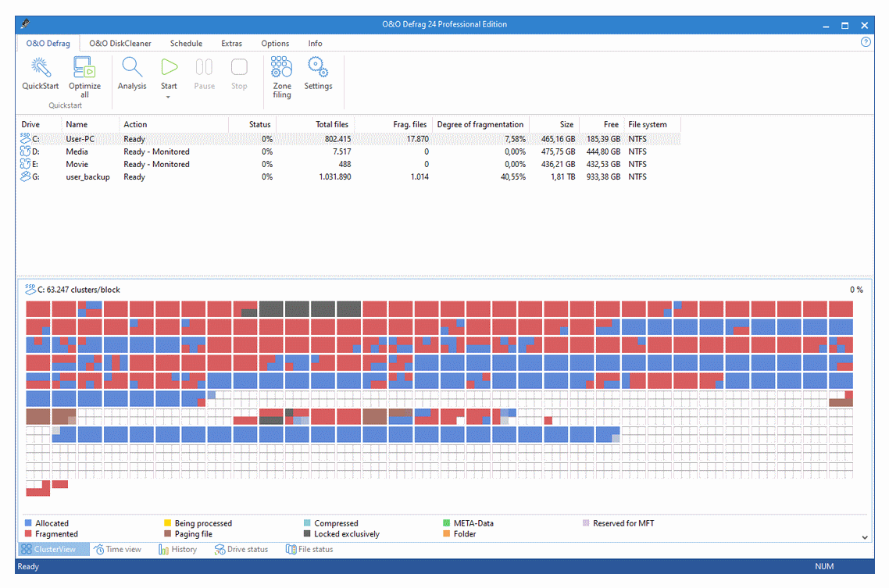Select the User-PC drive row
Image resolution: width=889 pixels, height=588 pixels.
349,139
